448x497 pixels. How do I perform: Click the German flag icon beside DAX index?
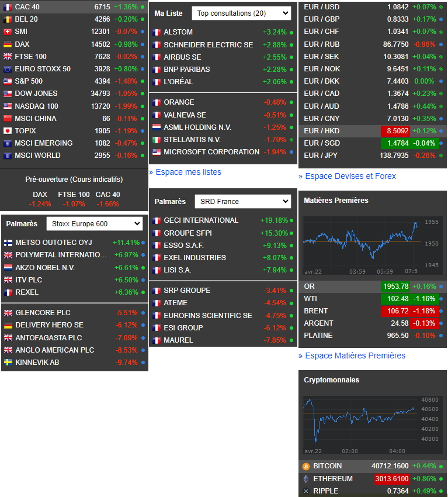point(8,44)
